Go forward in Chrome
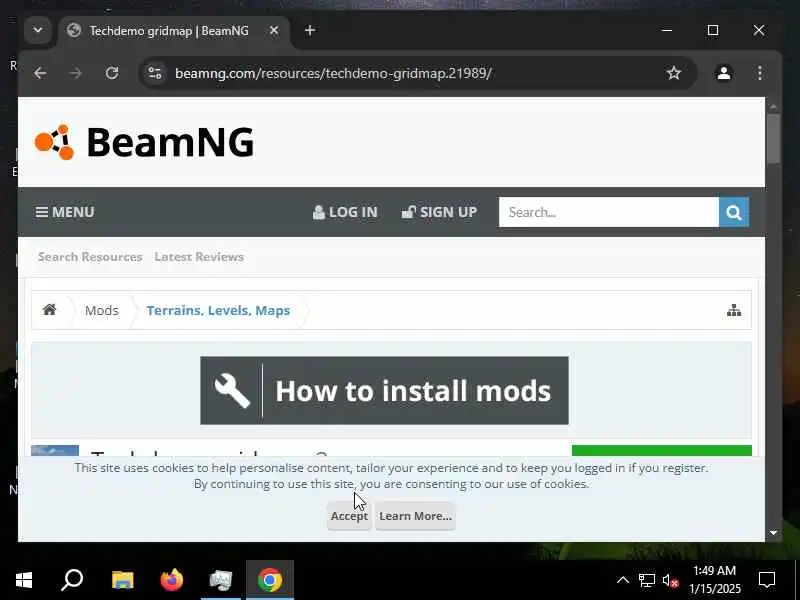 76,73
